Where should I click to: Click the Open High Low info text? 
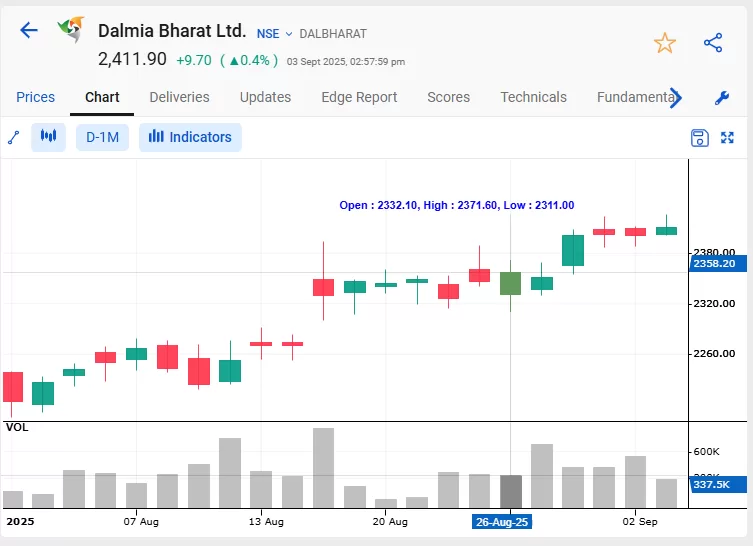457,206
